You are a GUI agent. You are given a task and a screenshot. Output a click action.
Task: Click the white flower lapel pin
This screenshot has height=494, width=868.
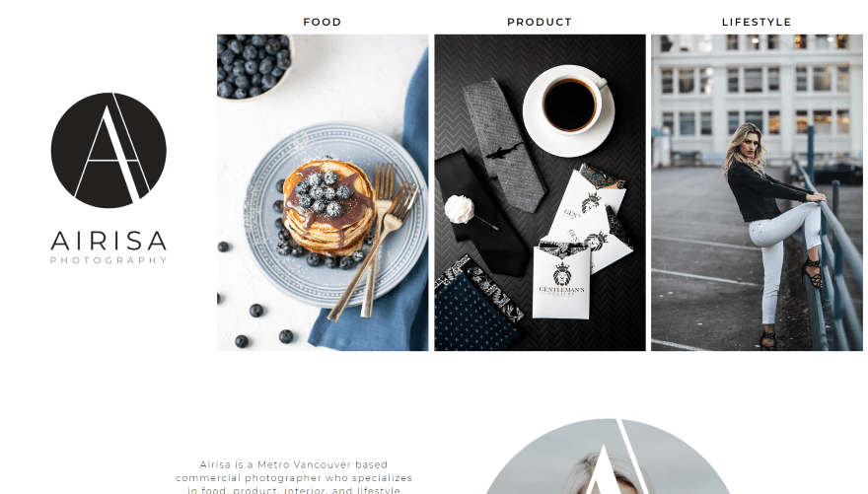pos(463,211)
